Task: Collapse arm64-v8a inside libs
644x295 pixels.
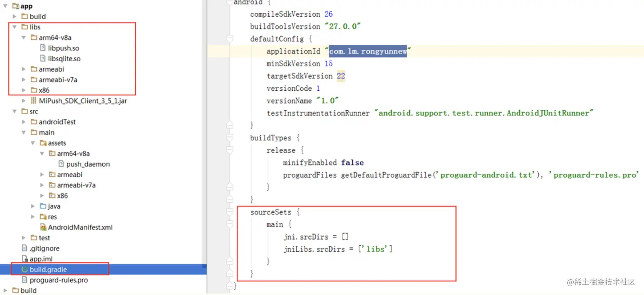Action: coord(23,37)
